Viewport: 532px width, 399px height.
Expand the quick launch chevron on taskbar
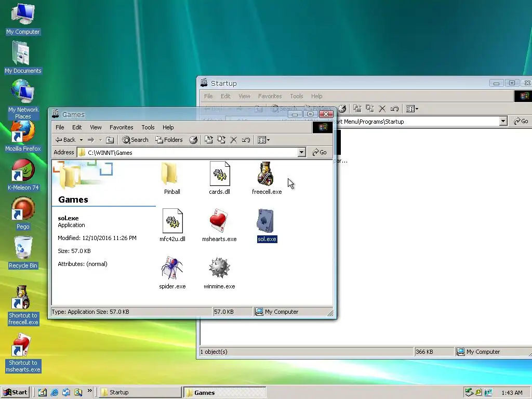tap(89, 391)
